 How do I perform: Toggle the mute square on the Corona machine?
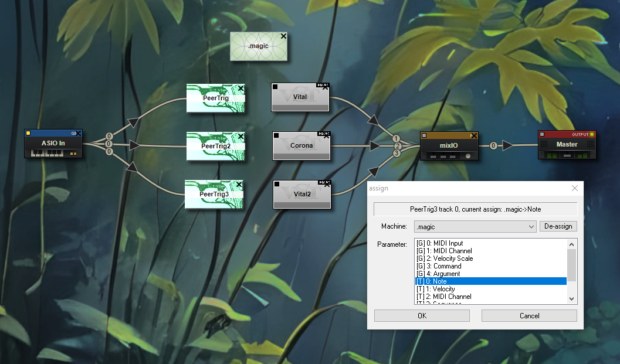tap(276, 135)
